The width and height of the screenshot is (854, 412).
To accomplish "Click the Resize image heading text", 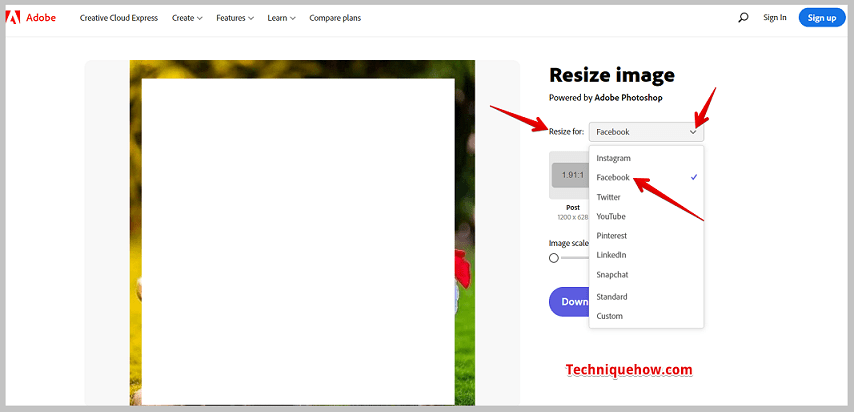I will [612, 74].
